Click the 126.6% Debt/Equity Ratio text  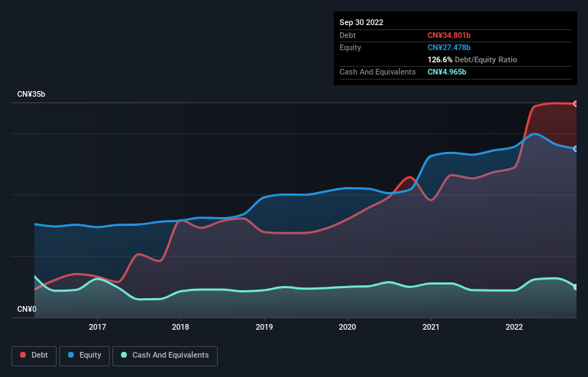click(x=472, y=59)
